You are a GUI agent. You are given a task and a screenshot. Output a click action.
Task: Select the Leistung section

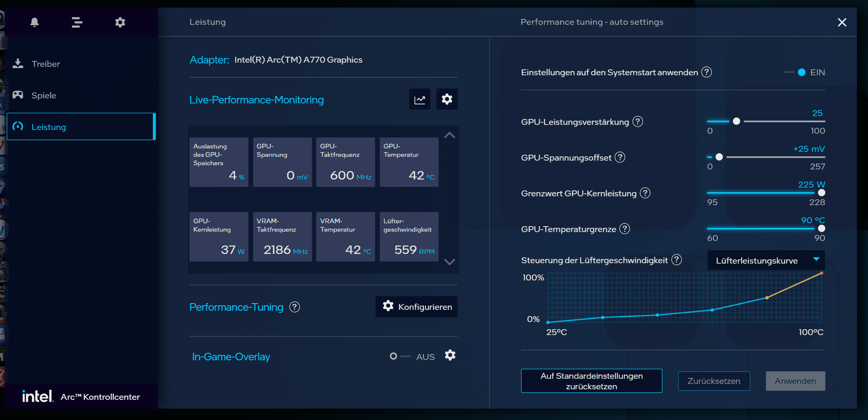coord(81,127)
